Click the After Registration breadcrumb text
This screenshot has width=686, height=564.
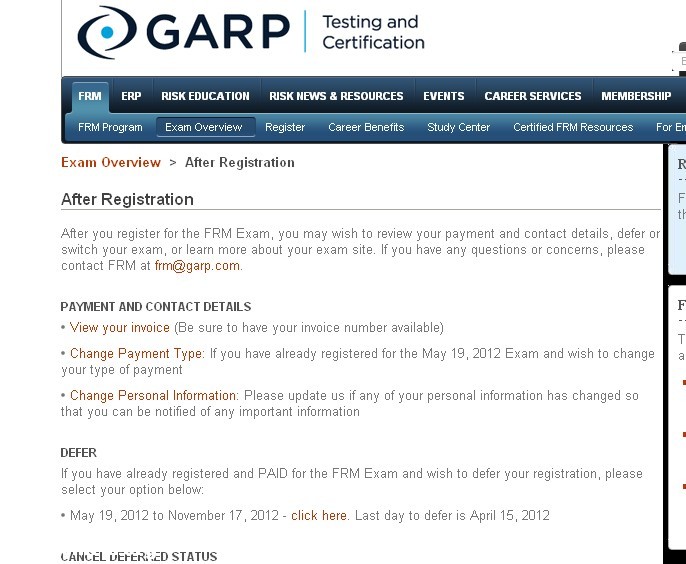pos(240,163)
